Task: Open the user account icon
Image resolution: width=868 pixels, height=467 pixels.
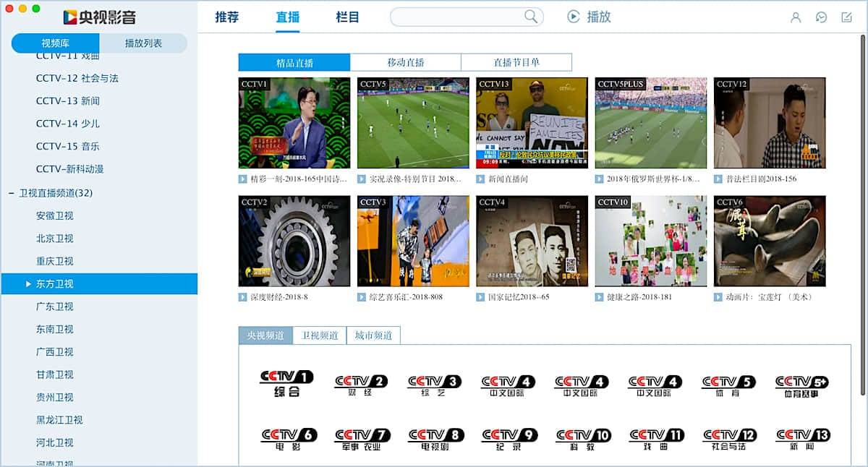Action: point(796,17)
